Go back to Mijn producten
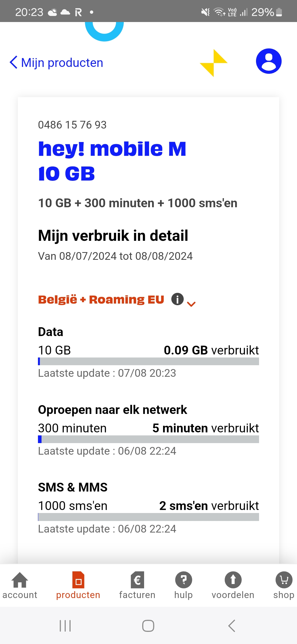 tap(56, 63)
